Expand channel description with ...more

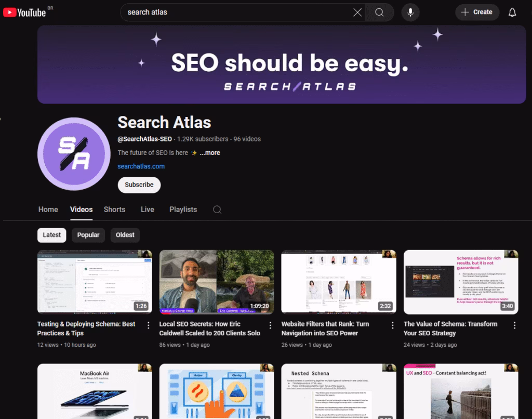coord(210,153)
